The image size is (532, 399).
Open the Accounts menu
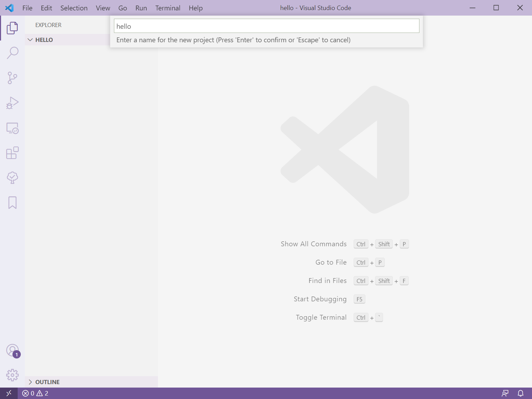[12, 350]
